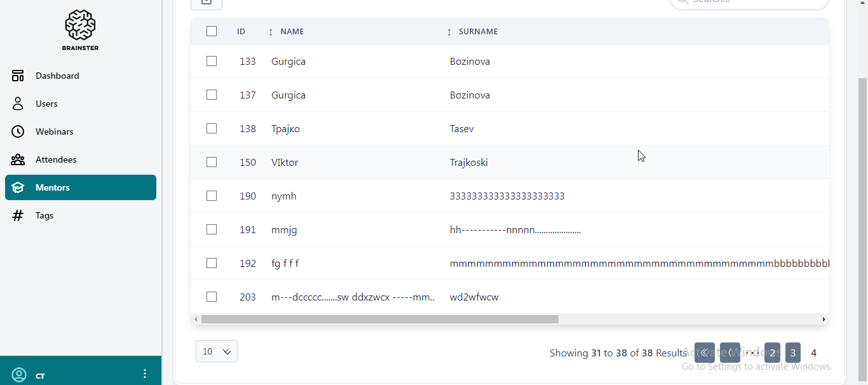
Task: Open the Dashboard icon in sidebar
Action: 18,76
